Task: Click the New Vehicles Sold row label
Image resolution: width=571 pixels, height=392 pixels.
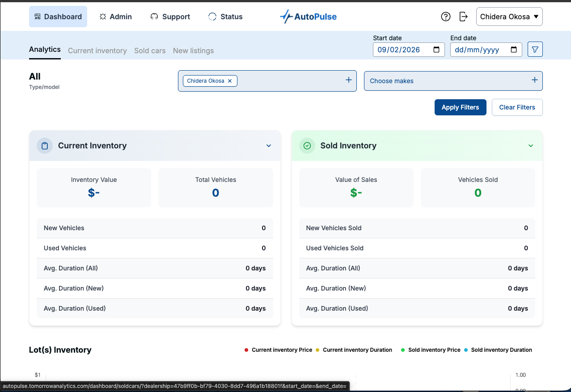Action: click(334, 228)
